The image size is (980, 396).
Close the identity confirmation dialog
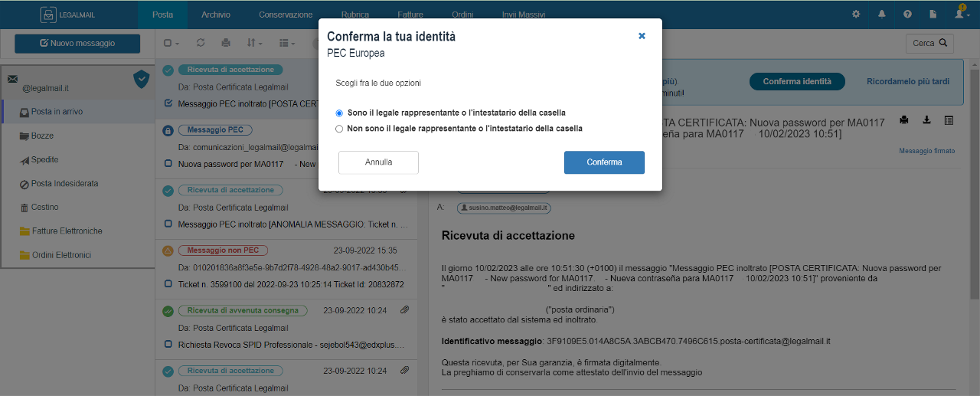(642, 36)
